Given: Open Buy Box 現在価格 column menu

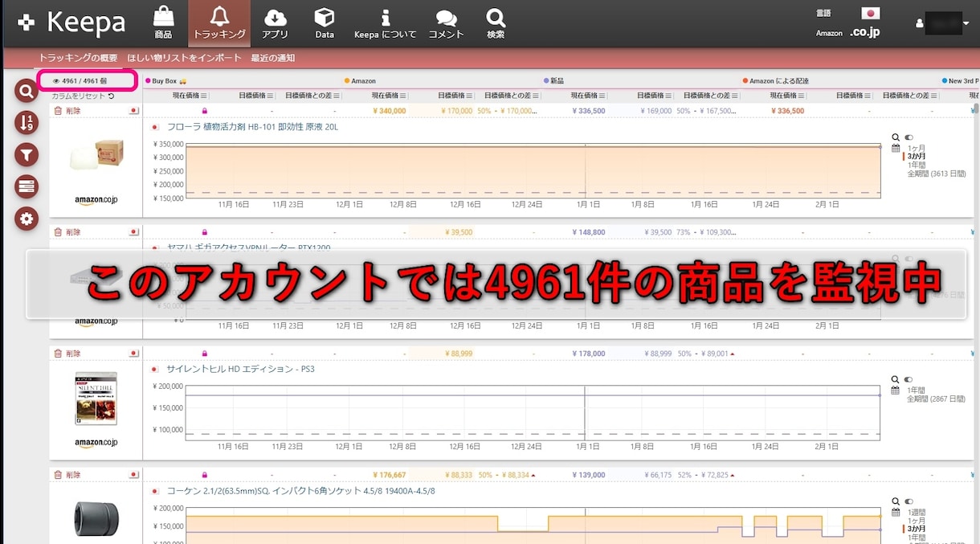Looking at the screenshot, I should [204, 96].
